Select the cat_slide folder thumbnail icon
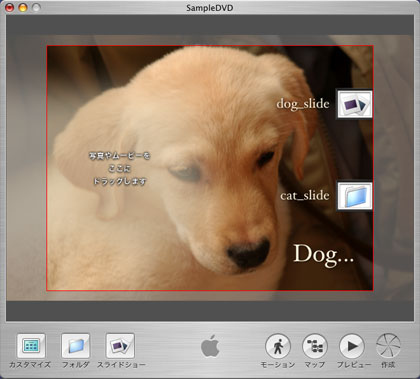The width and height of the screenshot is (420, 379). coord(354,196)
